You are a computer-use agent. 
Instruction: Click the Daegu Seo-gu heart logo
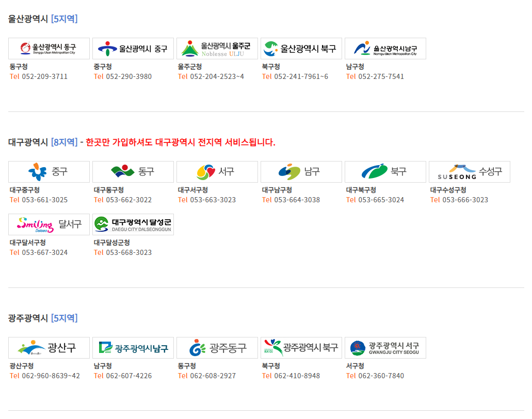point(217,172)
